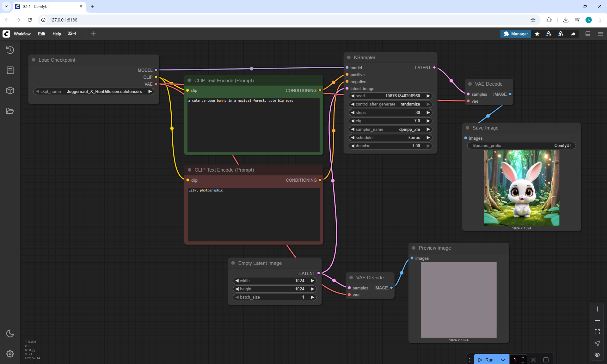Open the workflows folder sidebar icon
This screenshot has width=607, height=364.
point(10,111)
